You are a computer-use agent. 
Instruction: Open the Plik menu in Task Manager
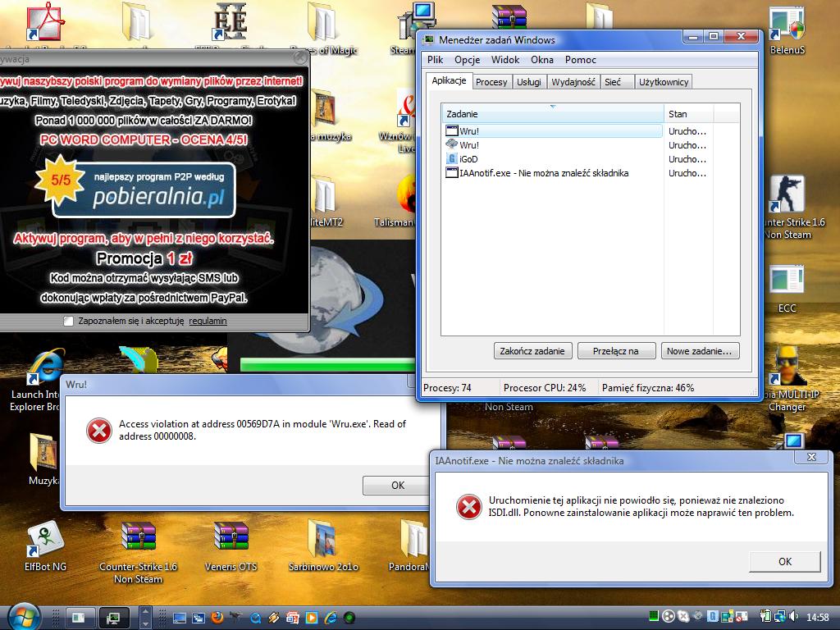coord(435,59)
